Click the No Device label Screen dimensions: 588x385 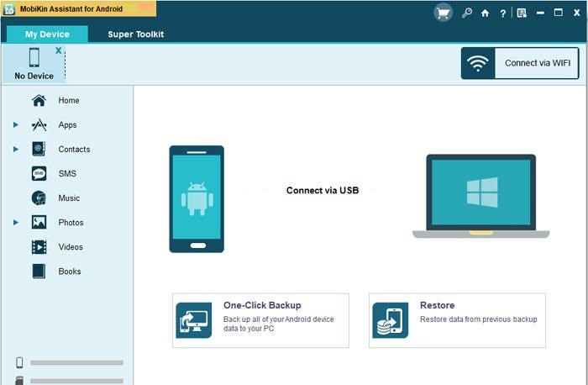pos(34,76)
